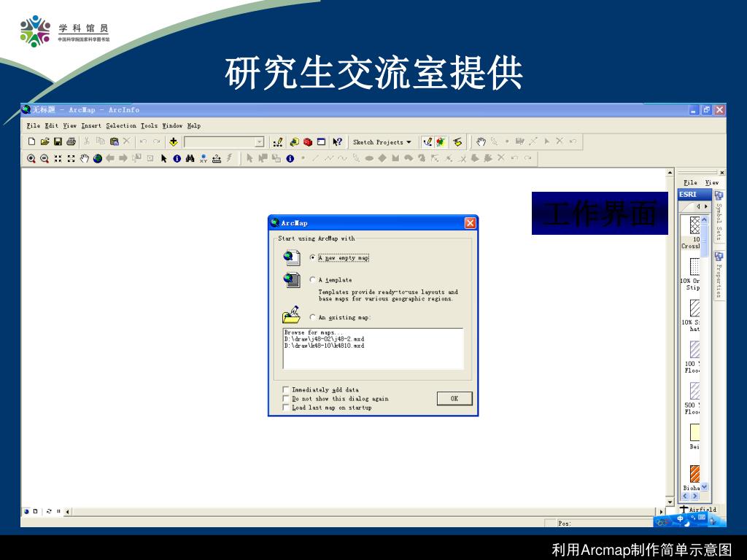
Task: Open the red ArcToolbox icon
Action: coord(308,142)
